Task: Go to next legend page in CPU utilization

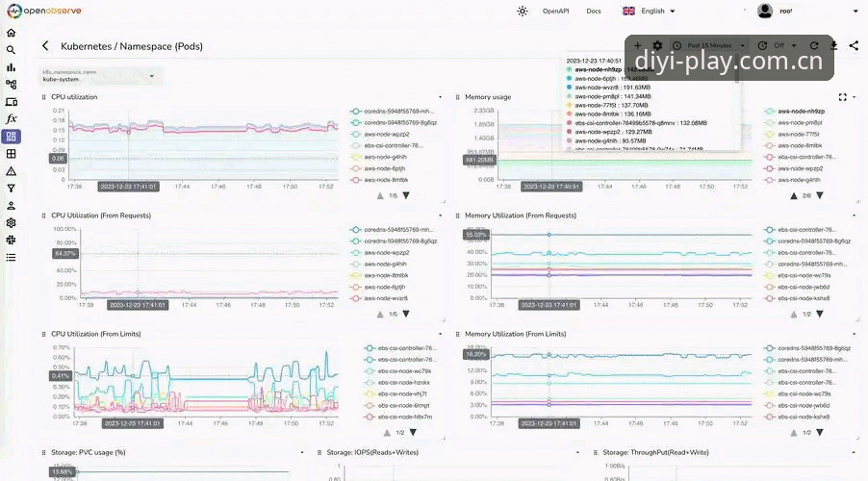Action: pyautogui.click(x=406, y=195)
